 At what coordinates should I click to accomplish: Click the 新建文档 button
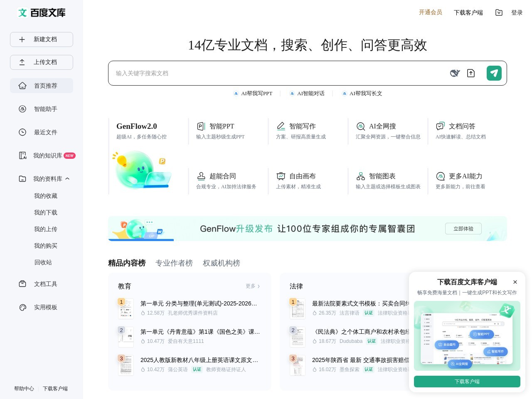[42, 39]
